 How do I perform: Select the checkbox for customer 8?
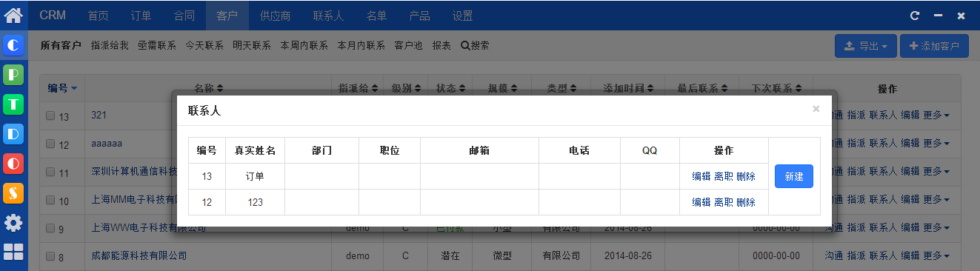pyautogui.click(x=50, y=256)
